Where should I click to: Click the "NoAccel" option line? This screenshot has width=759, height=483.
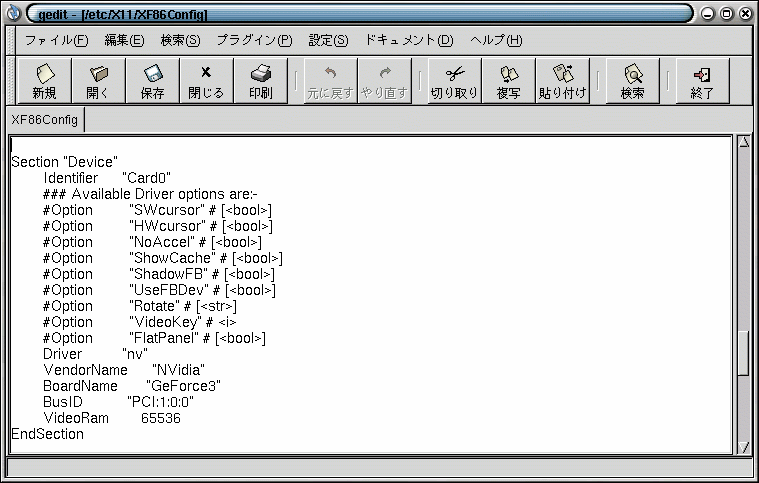point(152,242)
